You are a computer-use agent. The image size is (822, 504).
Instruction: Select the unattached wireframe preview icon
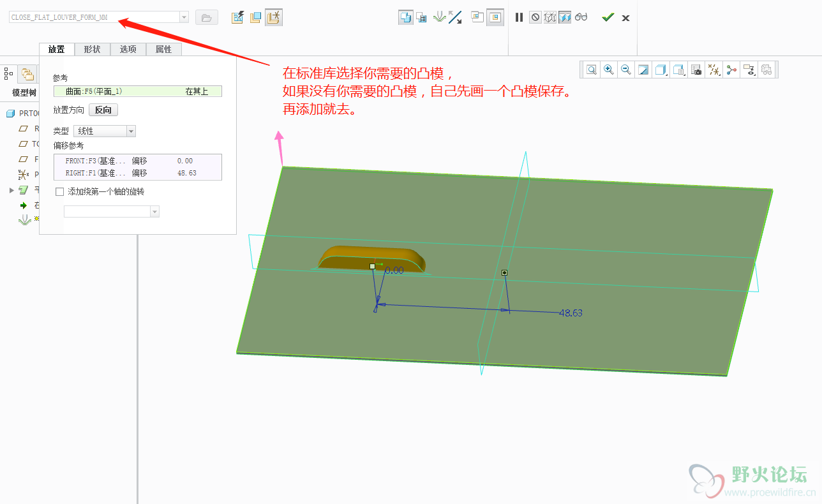(550, 18)
